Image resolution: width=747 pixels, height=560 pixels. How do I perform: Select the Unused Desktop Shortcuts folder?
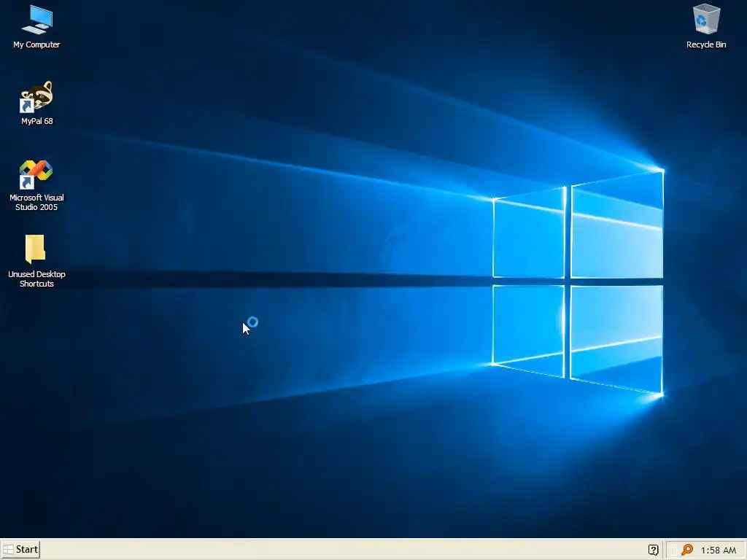[35, 249]
